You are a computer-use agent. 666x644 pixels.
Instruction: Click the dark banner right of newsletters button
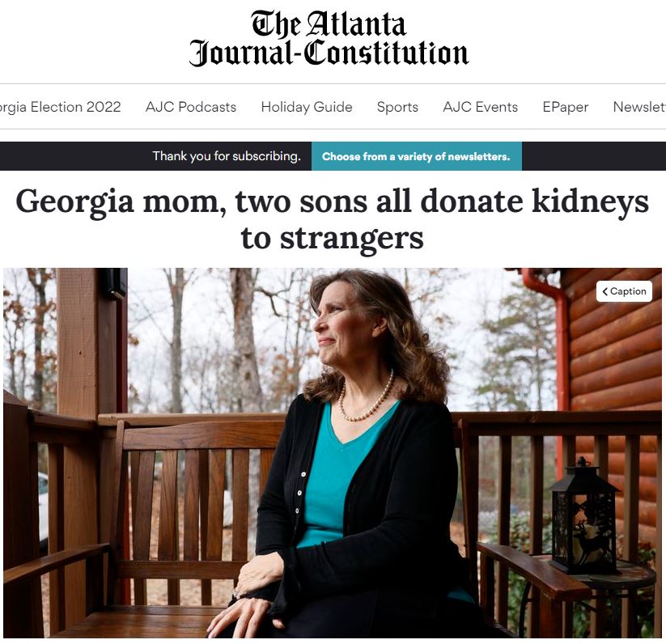click(594, 156)
